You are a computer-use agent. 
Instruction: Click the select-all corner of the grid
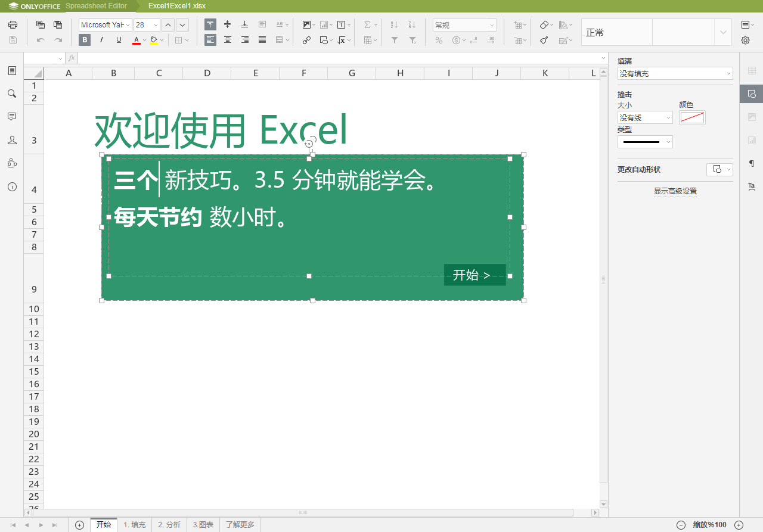[x=34, y=73]
